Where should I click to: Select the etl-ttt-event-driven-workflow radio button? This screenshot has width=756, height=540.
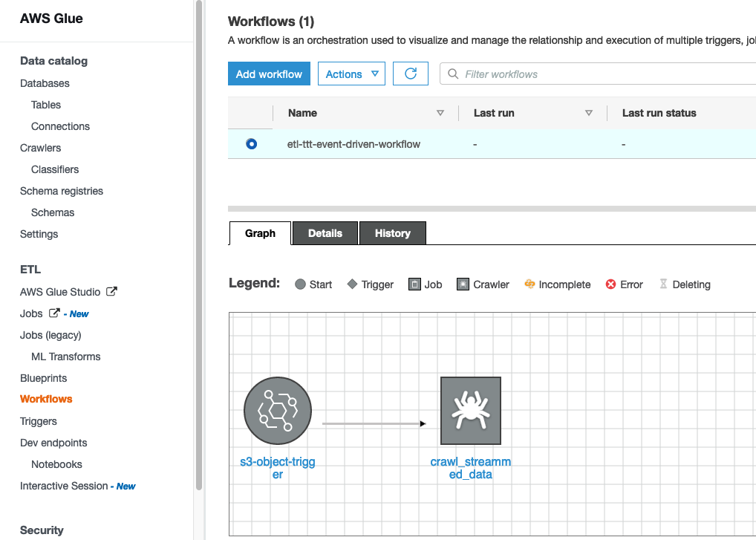tap(251, 143)
